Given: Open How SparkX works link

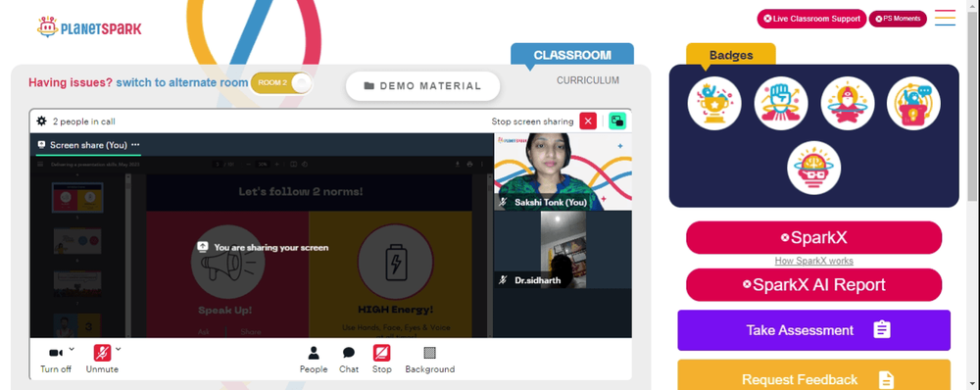Looking at the screenshot, I should click(x=813, y=261).
